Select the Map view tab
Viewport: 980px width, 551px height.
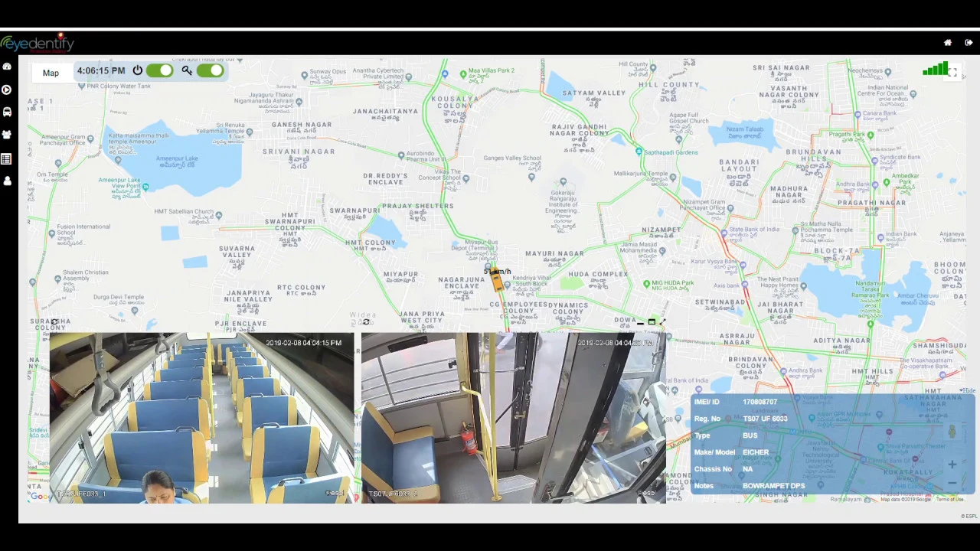click(51, 73)
